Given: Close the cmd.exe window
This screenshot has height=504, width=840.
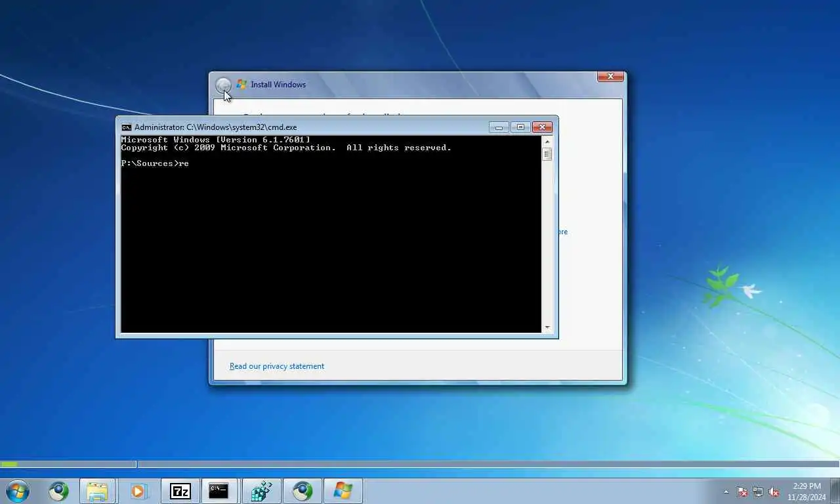Looking at the screenshot, I should point(542,127).
